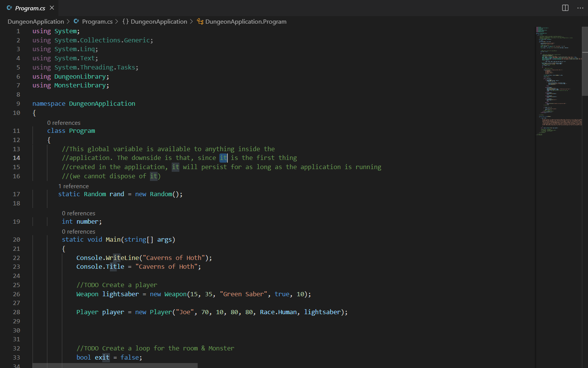This screenshot has width=588, height=368.
Task: Click line number 14 in the gutter
Action: (x=16, y=158)
